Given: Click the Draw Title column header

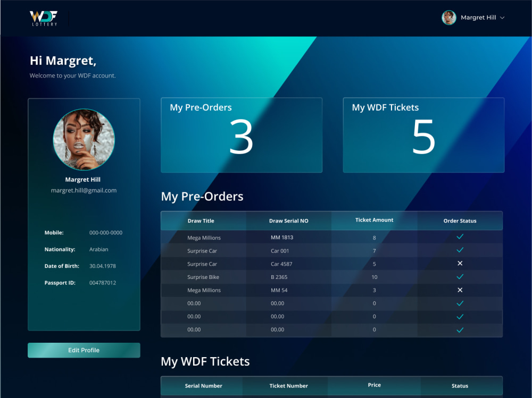Looking at the screenshot, I should tap(201, 221).
